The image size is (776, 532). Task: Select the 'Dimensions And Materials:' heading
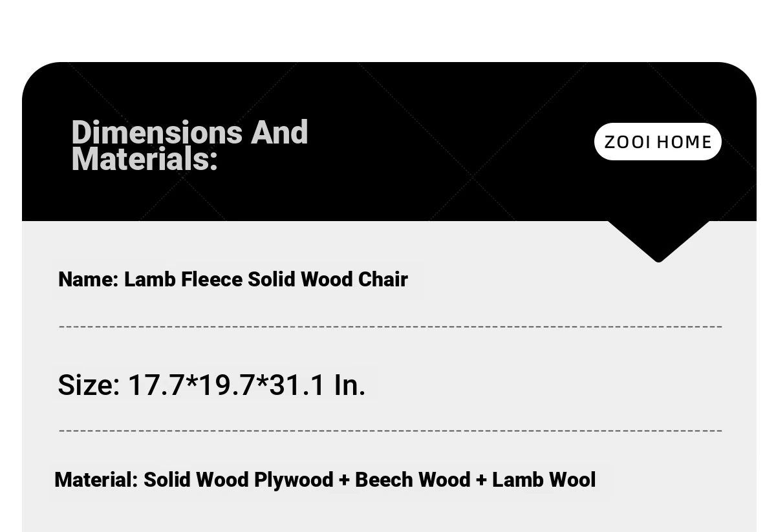189,145
